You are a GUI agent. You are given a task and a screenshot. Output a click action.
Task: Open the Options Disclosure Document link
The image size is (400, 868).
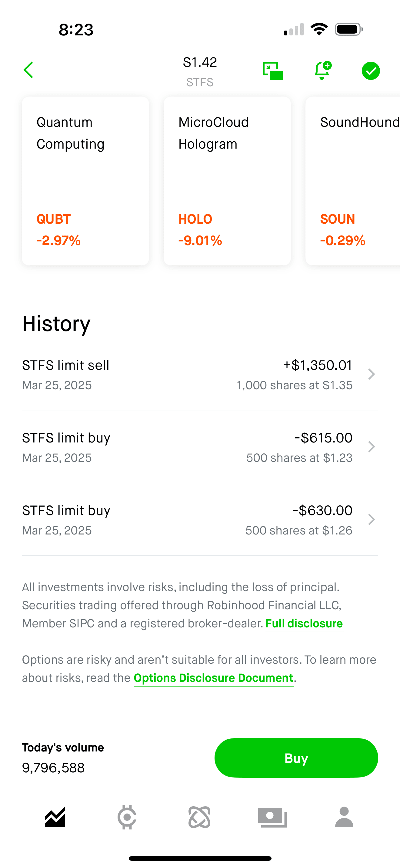(214, 678)
